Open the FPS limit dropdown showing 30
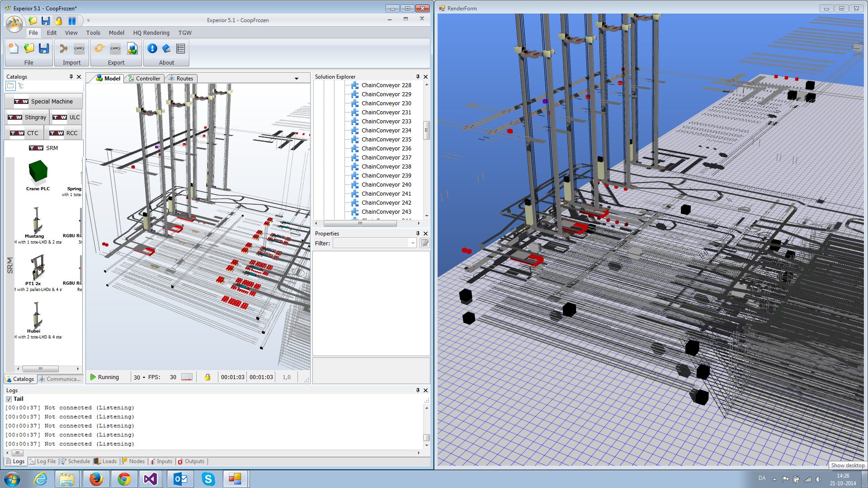 coord(139,377)
